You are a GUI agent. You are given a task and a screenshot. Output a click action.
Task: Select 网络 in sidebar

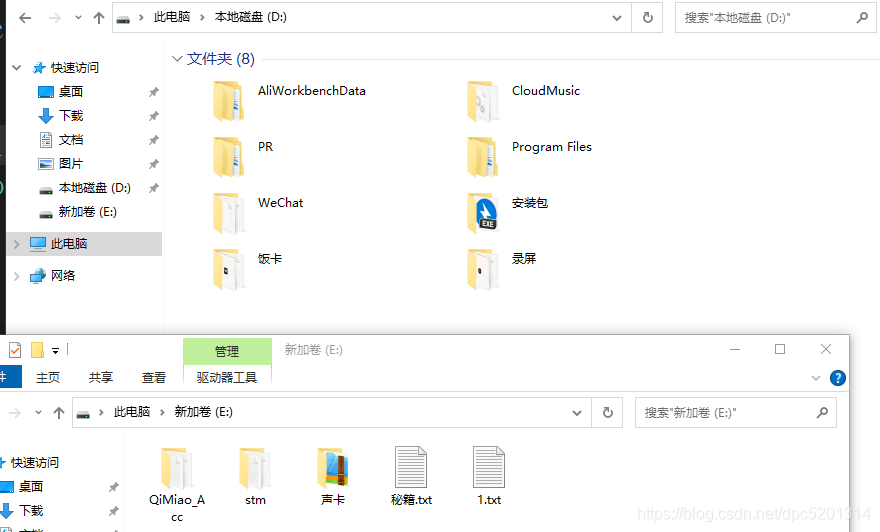click(63, 276)
